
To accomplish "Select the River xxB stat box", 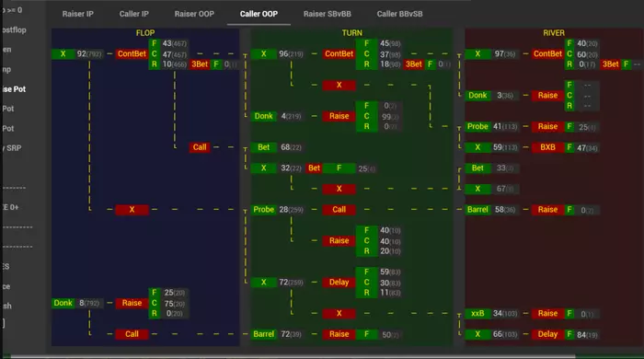I will 477,313.
